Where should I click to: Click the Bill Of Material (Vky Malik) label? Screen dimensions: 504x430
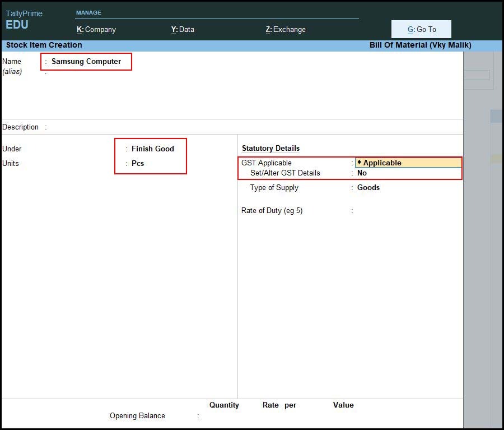pyautogui.click(x=421, y=45)
